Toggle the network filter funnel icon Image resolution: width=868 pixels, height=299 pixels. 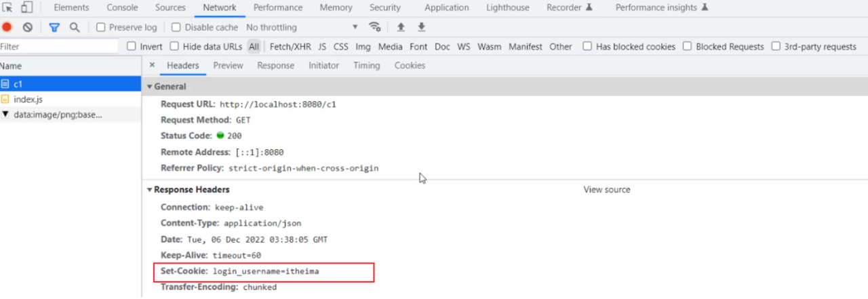[54, 28]
